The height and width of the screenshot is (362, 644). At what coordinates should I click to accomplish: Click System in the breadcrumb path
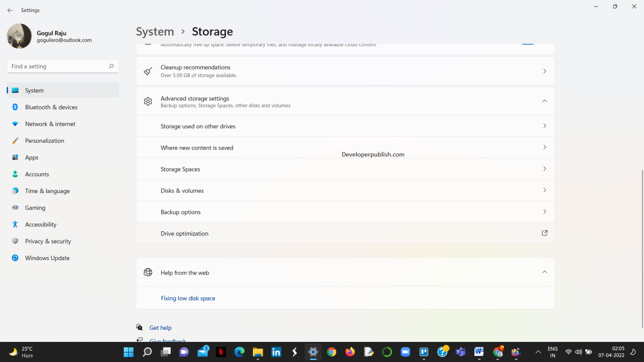tap(155, 31)
